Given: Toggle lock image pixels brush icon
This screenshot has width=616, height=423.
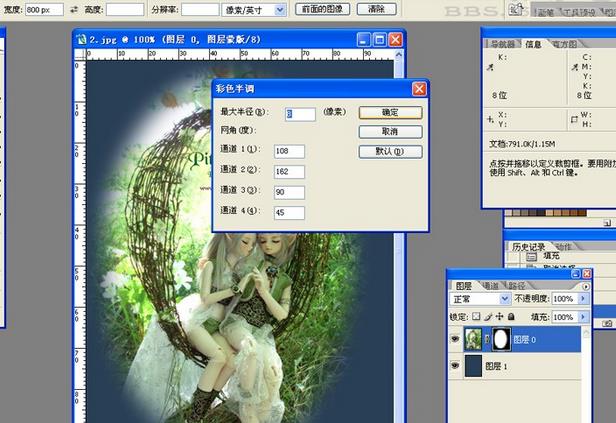Looking at the screenshot, I should (488, 316).
